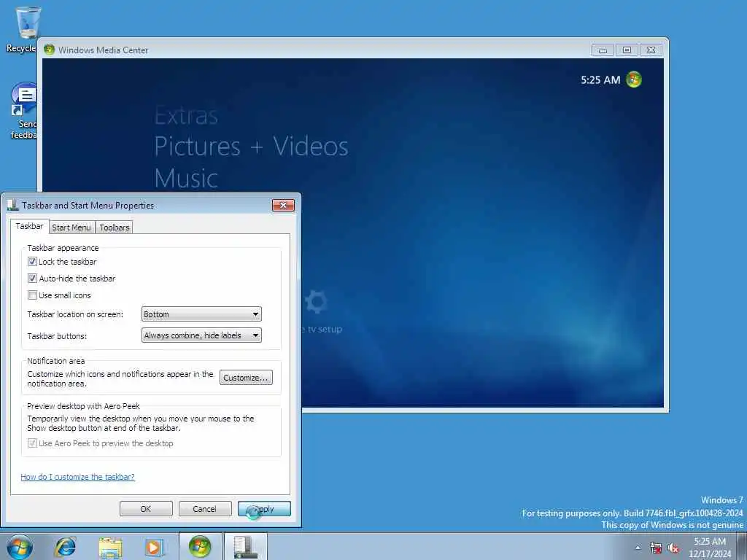Click the muted volume tray icon
The height and width of the screenshot is (560, 747).
click(673, 548)
